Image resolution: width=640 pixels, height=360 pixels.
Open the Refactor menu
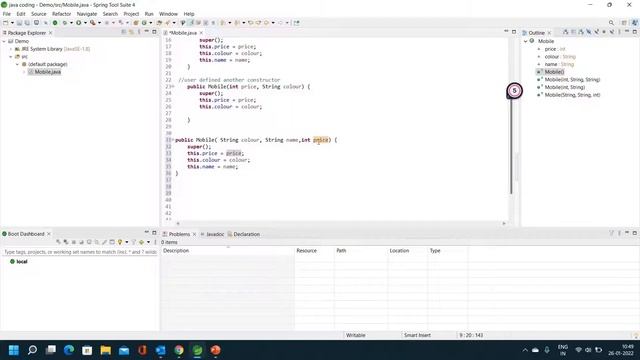coord(62,14)
